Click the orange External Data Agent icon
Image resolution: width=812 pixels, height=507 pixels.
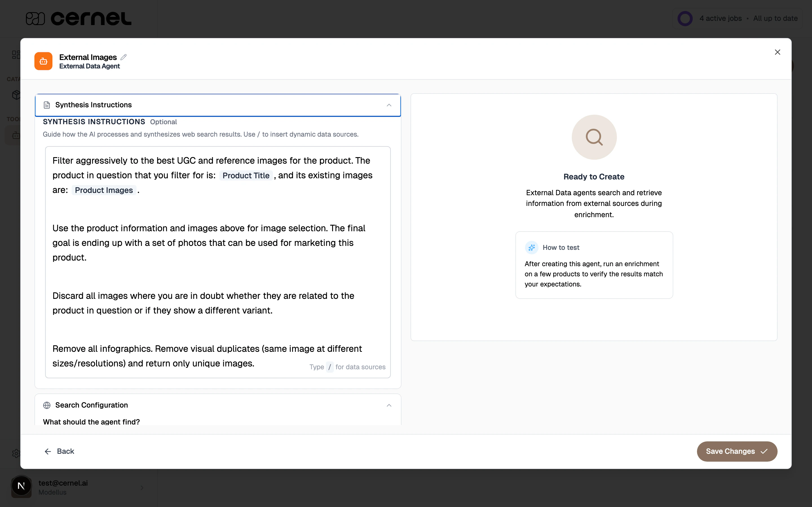click(x=43, y=61)
